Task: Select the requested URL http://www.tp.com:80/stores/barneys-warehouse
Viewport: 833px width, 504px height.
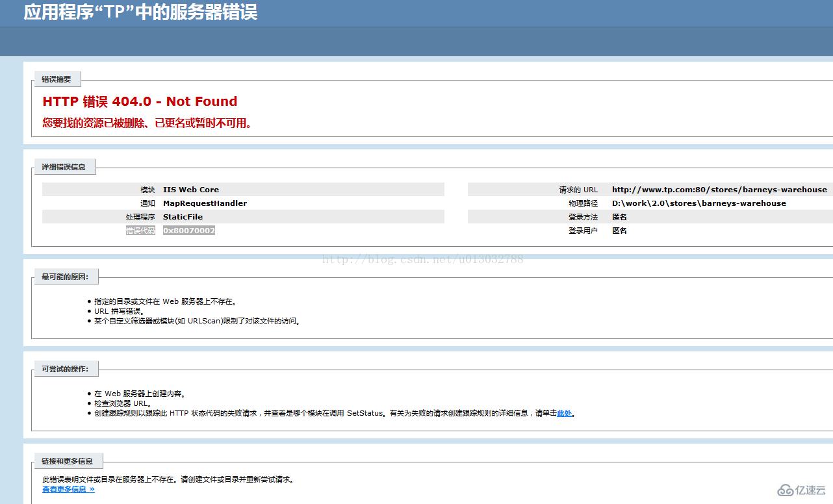Action: tap(719, 190)
